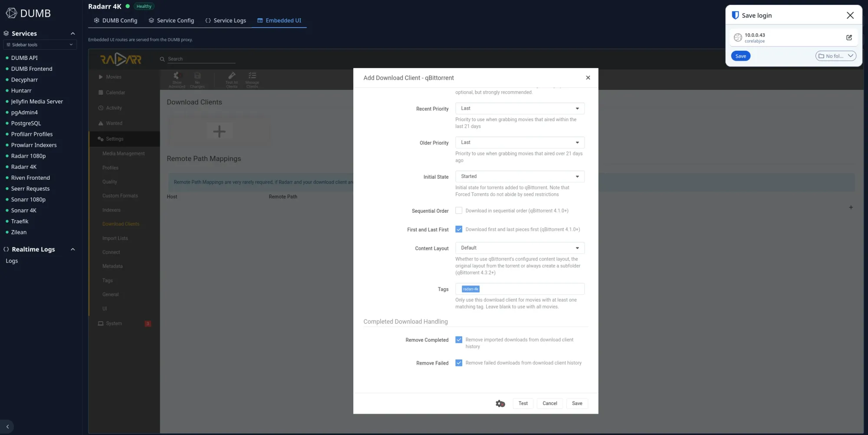Collapse the Services section chevron
868x435 pixels.
73,33
